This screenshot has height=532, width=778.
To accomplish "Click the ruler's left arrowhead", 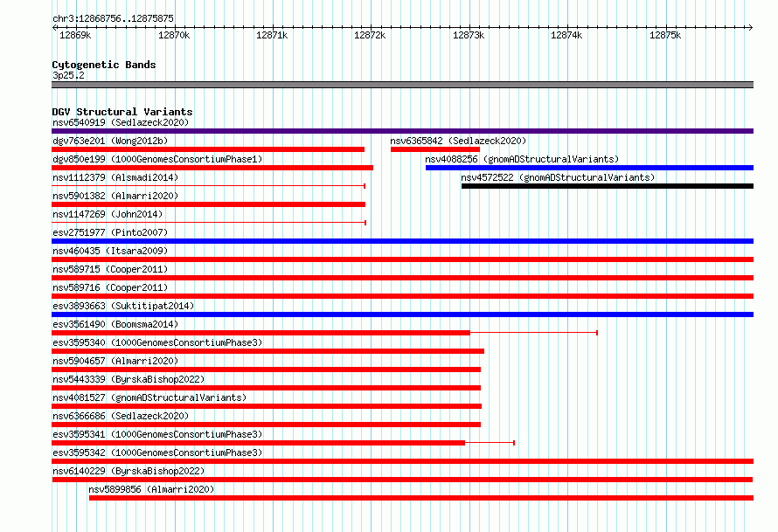I will 54,27.
